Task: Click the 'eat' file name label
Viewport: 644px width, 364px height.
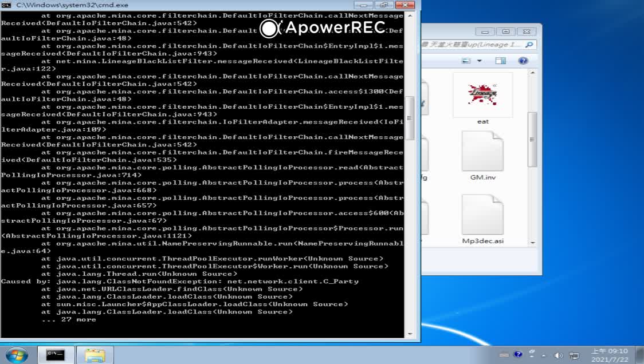Action: [x=482, y=121]
